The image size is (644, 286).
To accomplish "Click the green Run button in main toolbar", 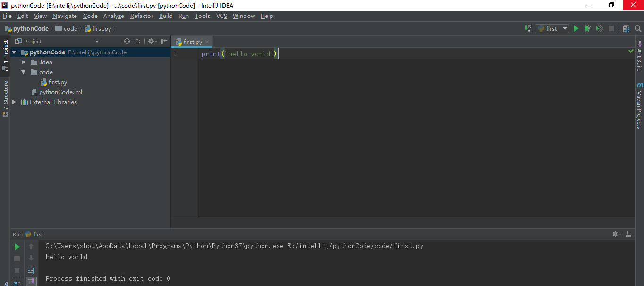I will (576, 28).
